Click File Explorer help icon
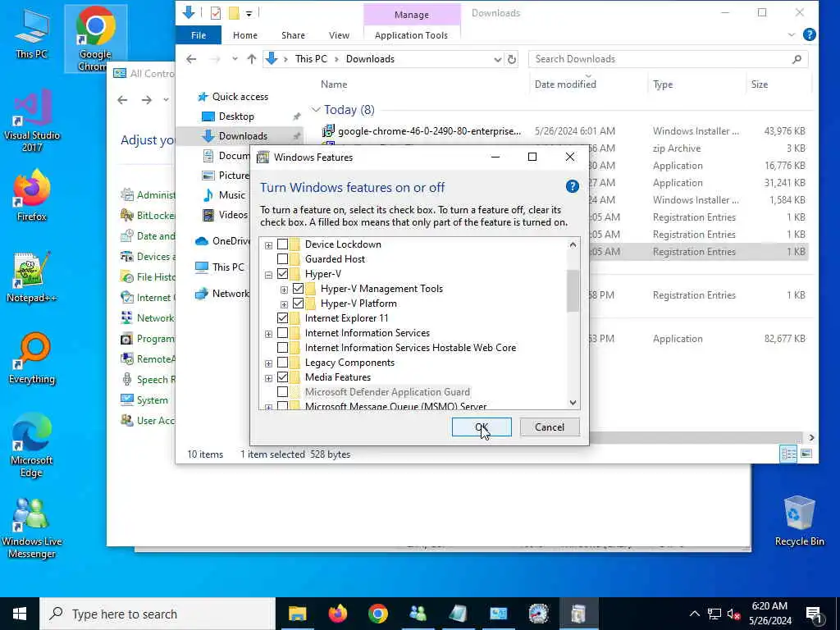 [x=810, y=34]
